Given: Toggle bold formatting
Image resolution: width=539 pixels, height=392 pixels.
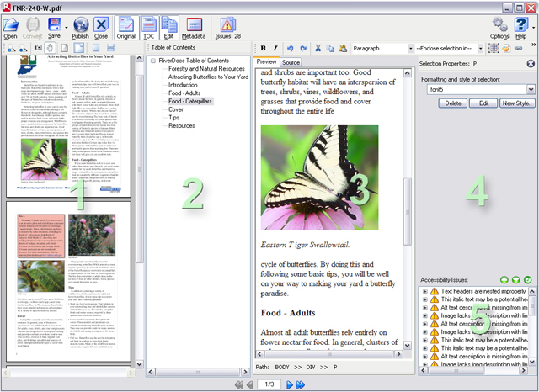Looking at the screenshot, I should (x=264, y=49).
